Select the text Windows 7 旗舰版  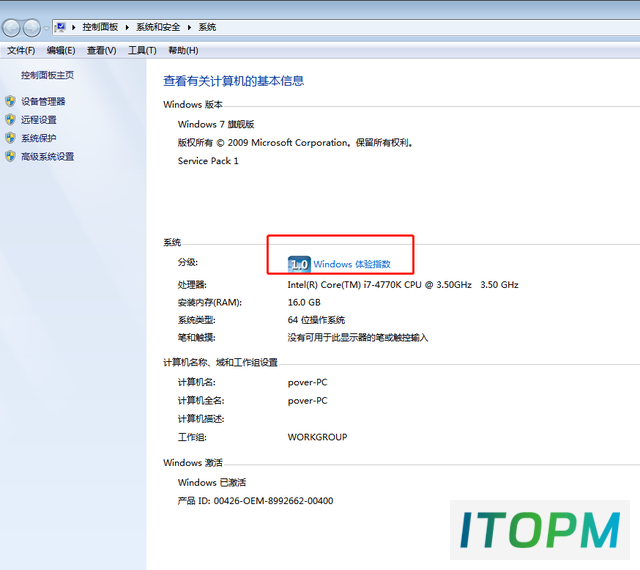pyautogui.click(x=216, y=124)
